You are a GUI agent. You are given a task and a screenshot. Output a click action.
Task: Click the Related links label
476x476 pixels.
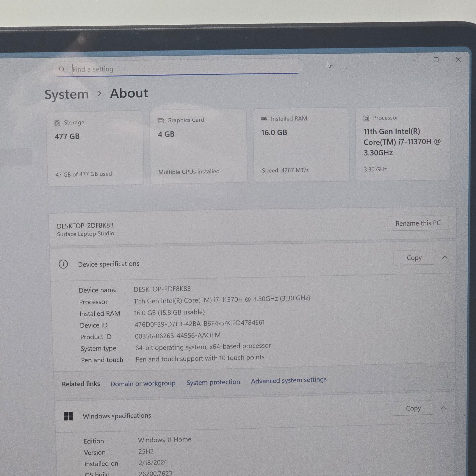[81, 384]
